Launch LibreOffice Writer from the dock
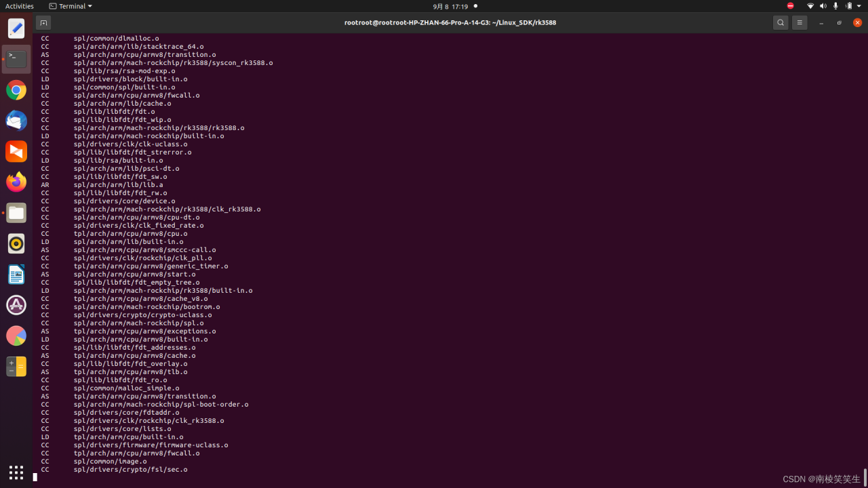868x488 pixels. pyautogui.click(x=16, y=274)
